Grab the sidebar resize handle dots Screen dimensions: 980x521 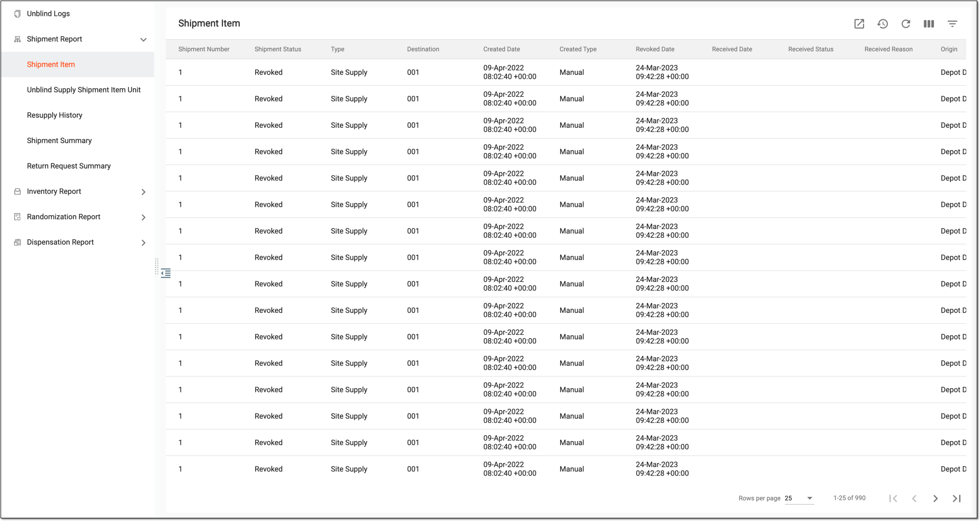156,266
